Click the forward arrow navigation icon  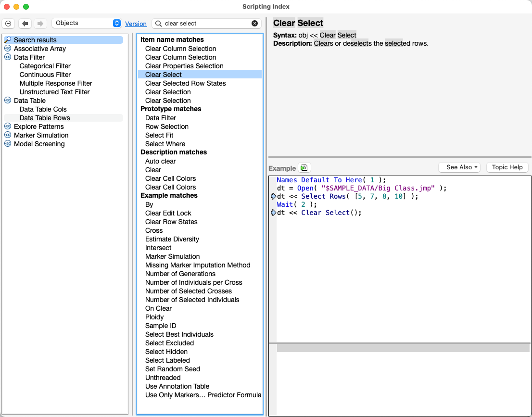[40, 23]
